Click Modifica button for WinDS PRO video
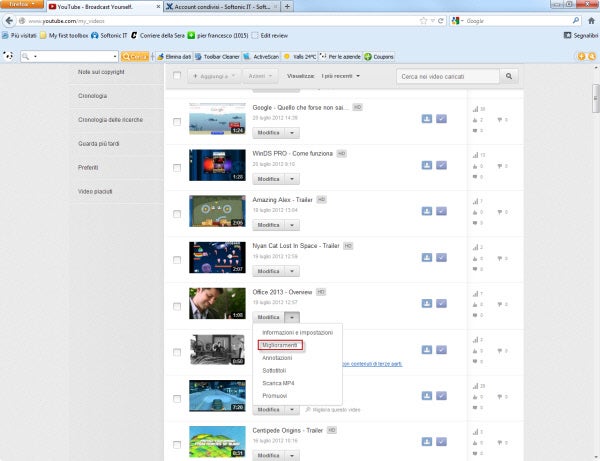 click(x=269, y=179)
